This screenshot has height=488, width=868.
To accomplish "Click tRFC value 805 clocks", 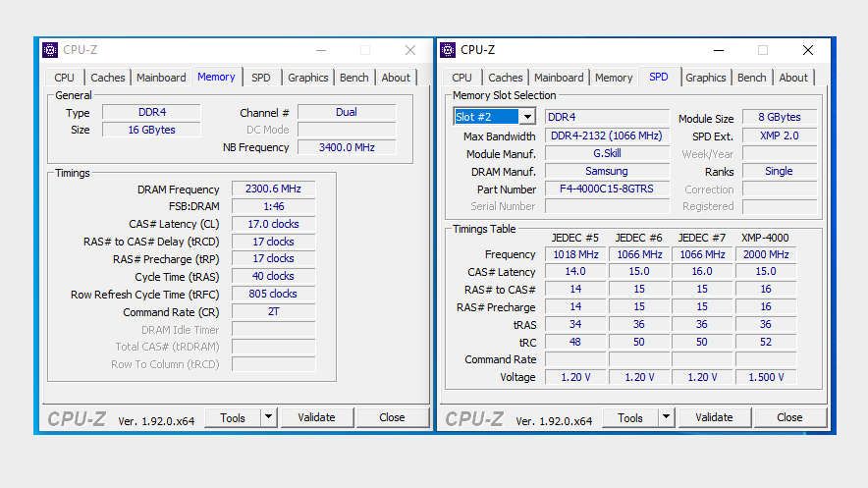I will [x=274, y=294].
